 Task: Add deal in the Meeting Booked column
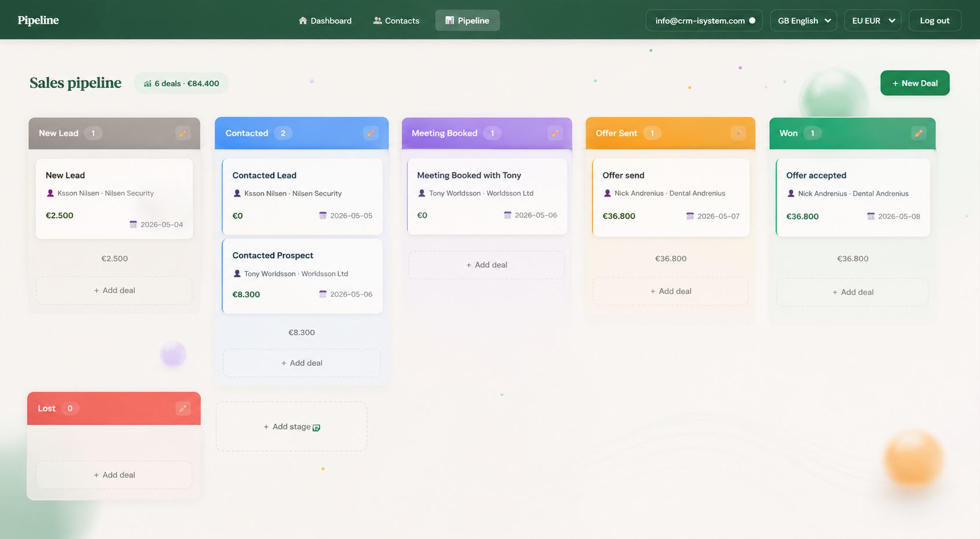(487, 265)
